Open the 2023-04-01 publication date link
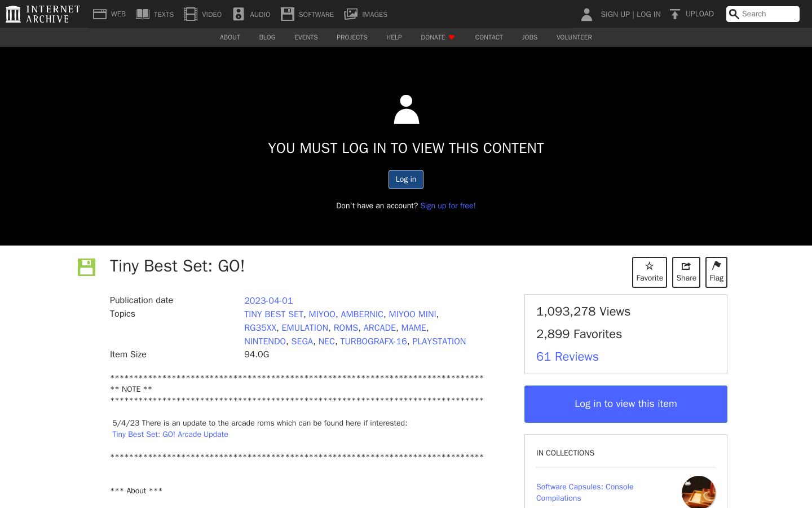This screenshot has width=812, height=508. coord(268,300)
